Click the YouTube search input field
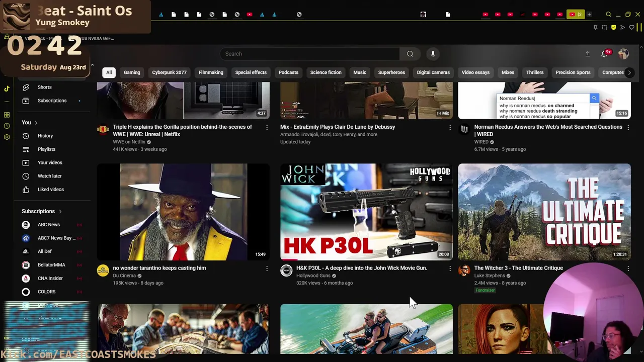 click(x=309, y=54)
